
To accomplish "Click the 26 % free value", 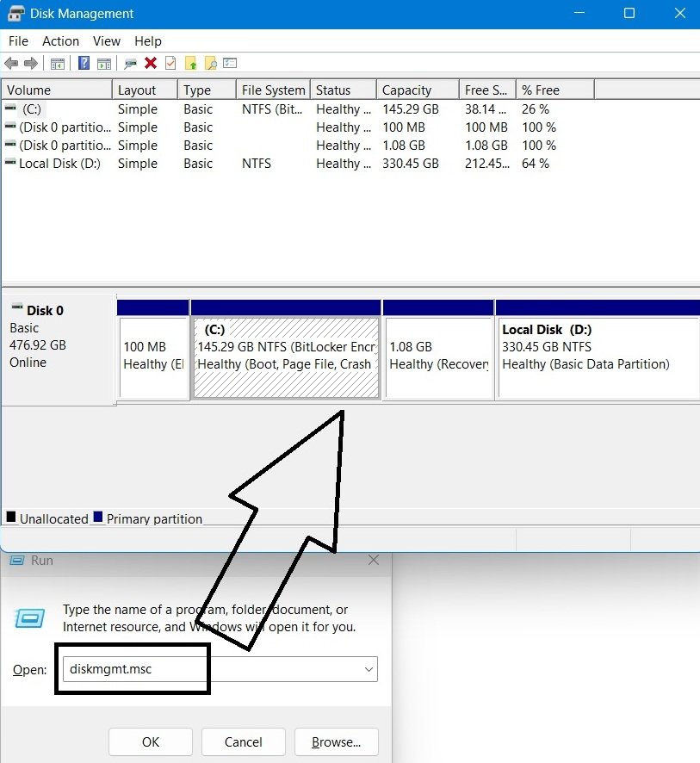I will [x=535, y=109].
